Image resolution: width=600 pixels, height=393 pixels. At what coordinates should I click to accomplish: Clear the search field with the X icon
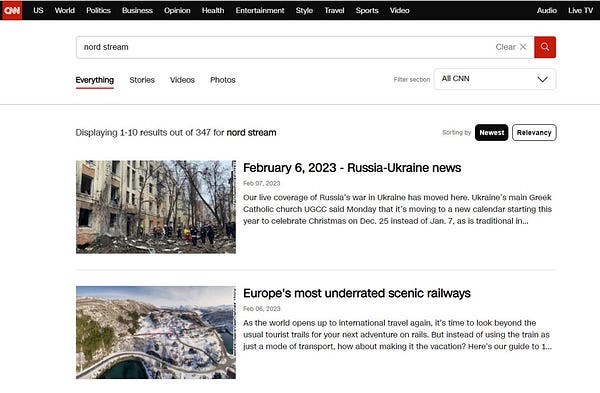[523, 47]
